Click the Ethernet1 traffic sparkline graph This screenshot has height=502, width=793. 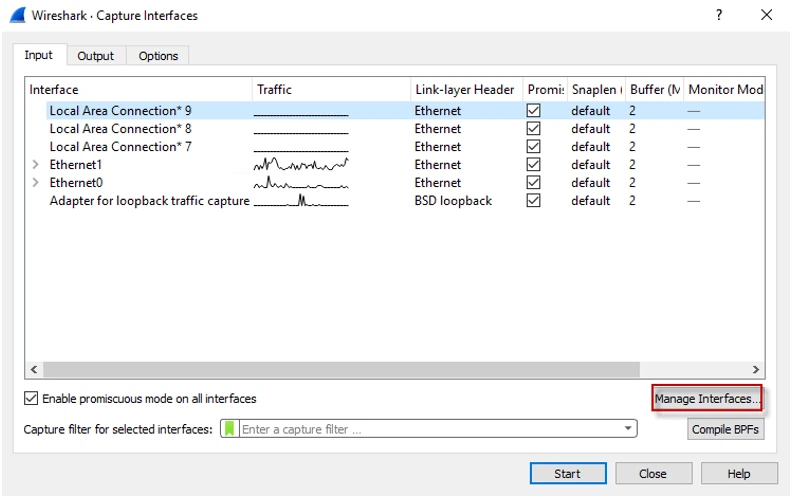(300, 164)
